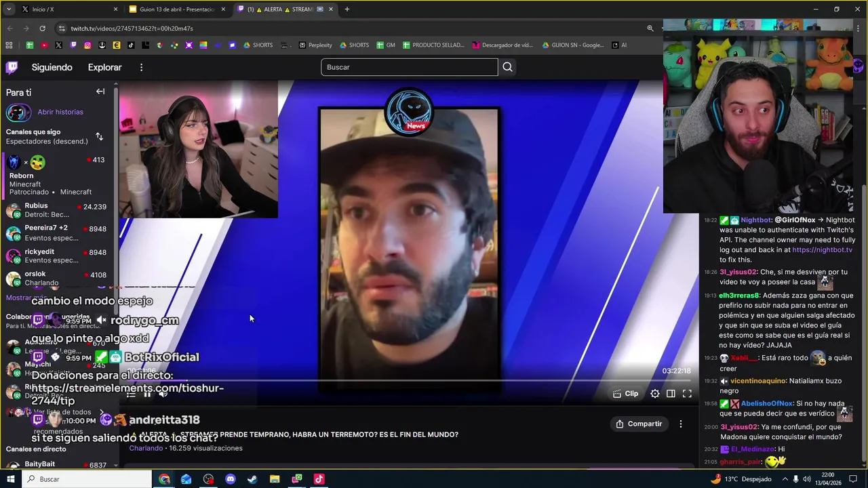The height and width of the screenshot is (488, 868).
Task: Open Discord from the taskbar
Action: (231, 479)
